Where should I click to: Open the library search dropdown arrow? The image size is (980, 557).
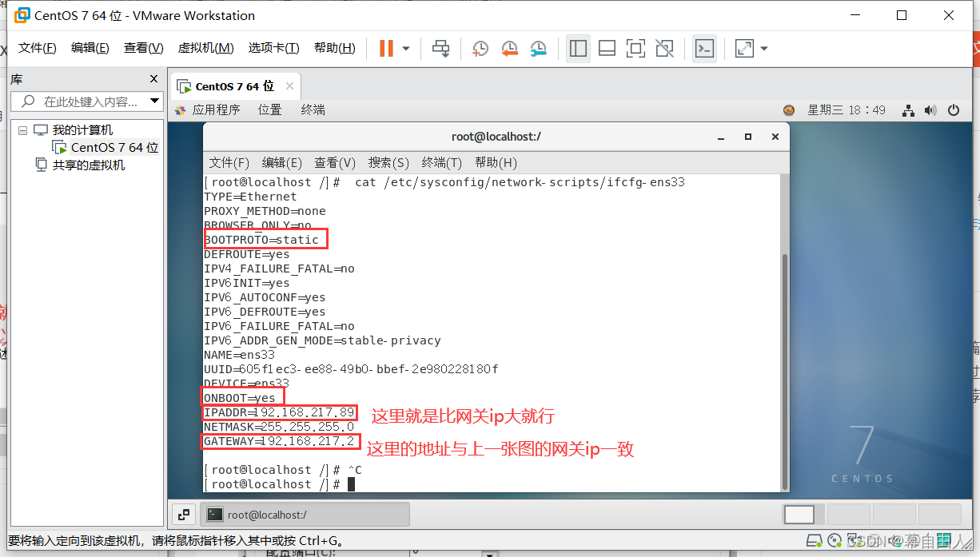[155, 101]
